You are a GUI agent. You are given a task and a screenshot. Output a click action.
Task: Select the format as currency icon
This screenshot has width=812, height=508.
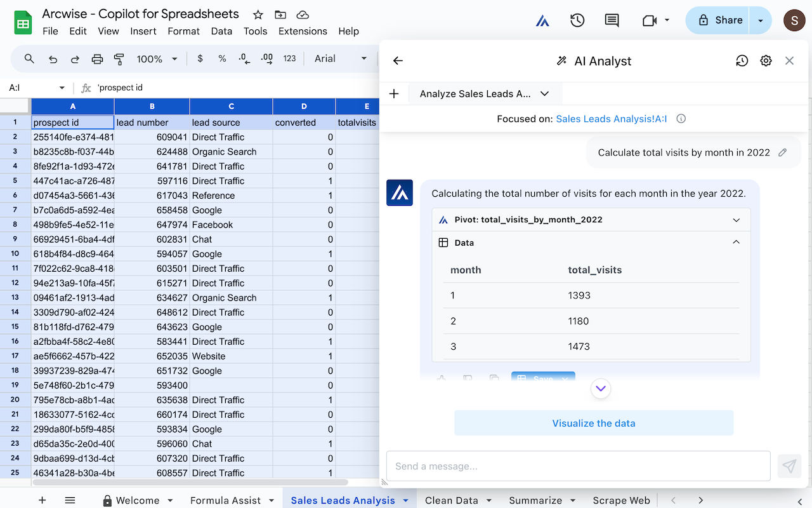coord(199,58)
